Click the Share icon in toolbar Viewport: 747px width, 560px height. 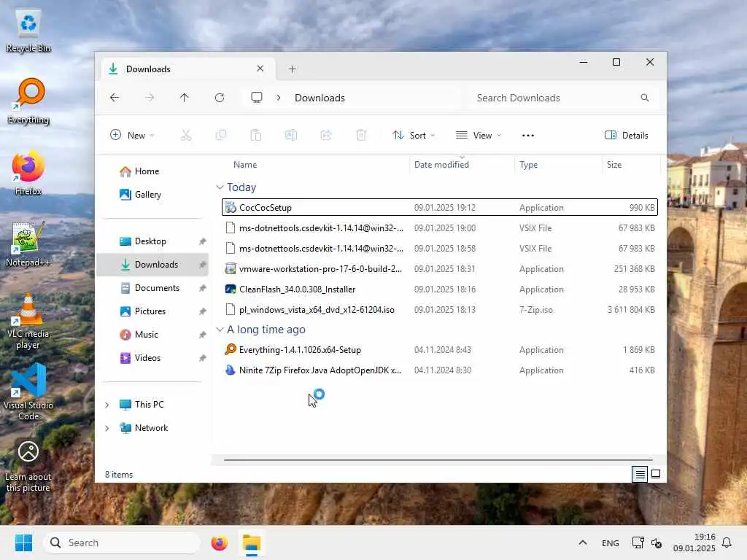coord(326,135)
